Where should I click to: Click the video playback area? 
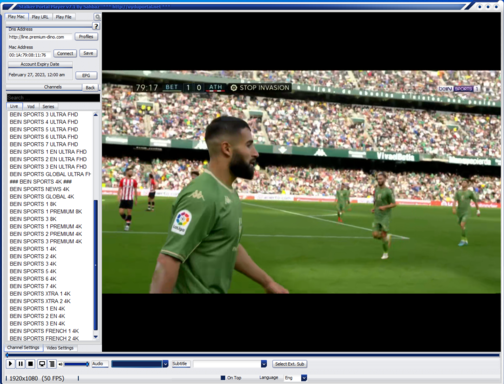pos(301,182)
